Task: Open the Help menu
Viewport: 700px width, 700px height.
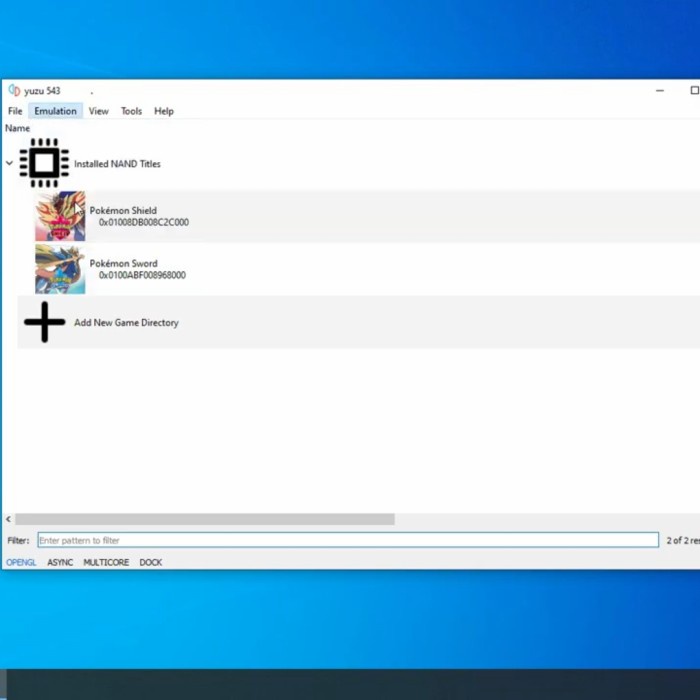Action: pos(164,111)
